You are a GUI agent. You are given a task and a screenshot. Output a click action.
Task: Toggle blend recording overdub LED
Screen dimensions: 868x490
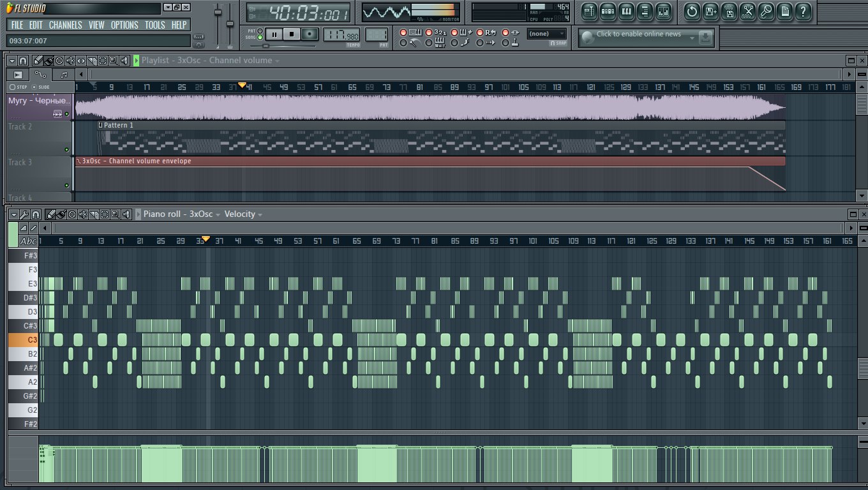coord(454,33)
